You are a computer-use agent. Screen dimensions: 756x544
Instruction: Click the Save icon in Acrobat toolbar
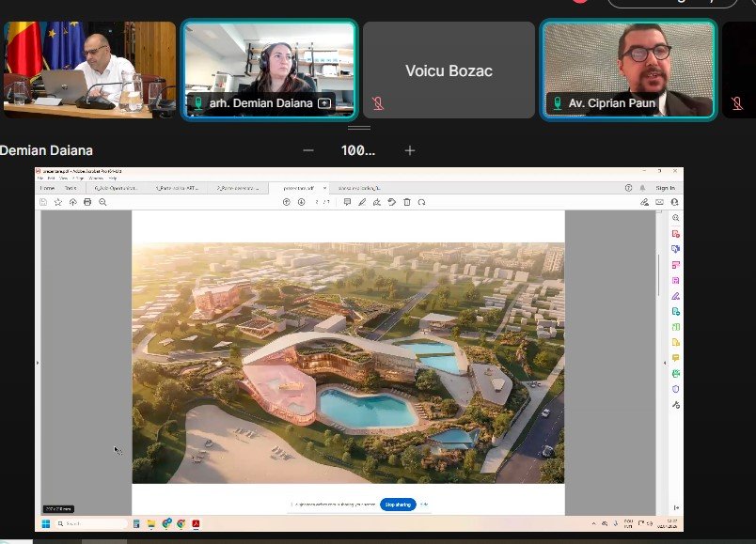click(x=43, y=202)
